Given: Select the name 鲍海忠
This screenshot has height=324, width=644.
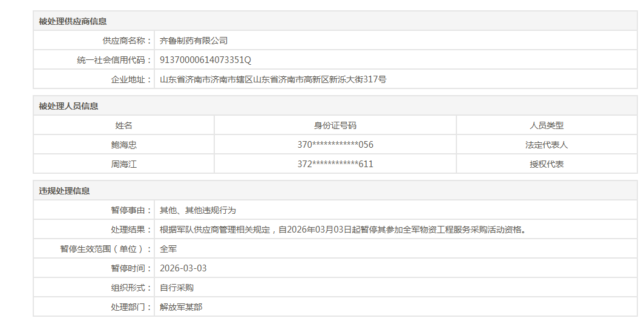Looking at the screenshot, I should (123, 145).
